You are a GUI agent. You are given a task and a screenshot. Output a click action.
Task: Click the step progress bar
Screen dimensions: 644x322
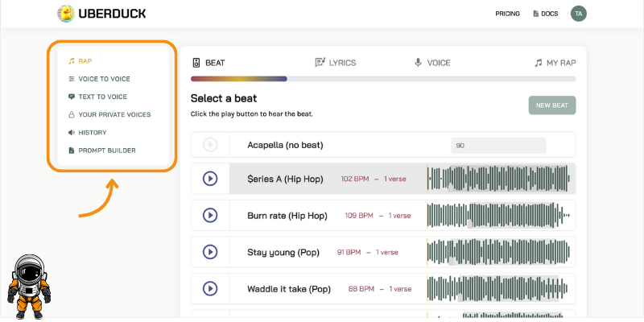point(383,79)
